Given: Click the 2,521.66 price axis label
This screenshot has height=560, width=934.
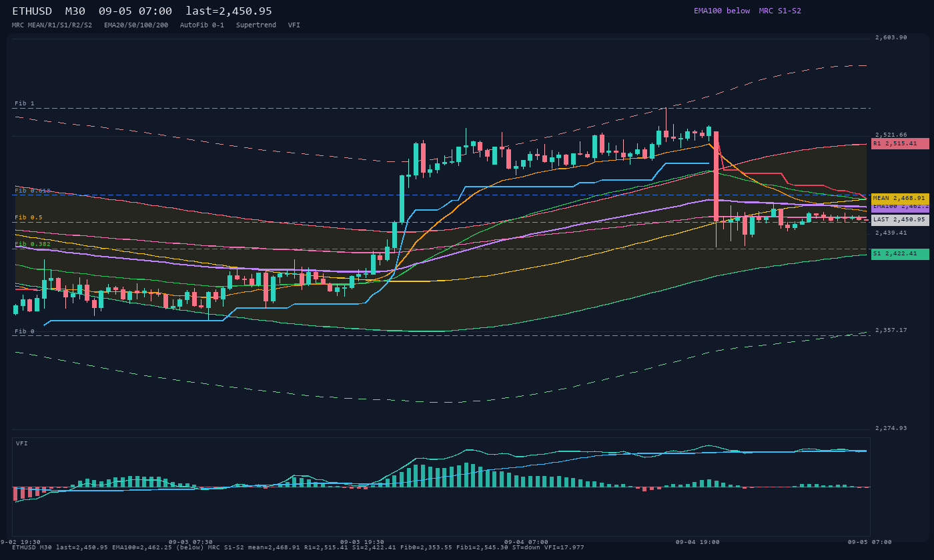Looking at the screenshot, I should pos(891,135).
